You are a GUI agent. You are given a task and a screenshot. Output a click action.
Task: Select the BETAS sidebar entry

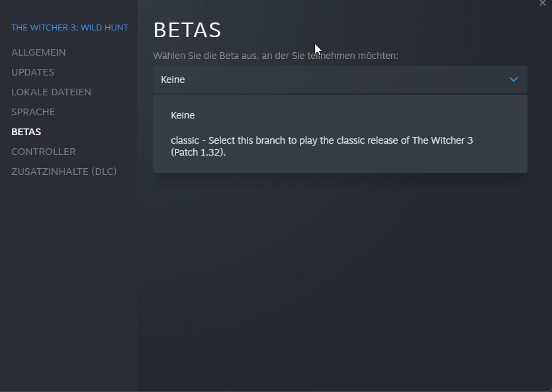tap(26, 132)
